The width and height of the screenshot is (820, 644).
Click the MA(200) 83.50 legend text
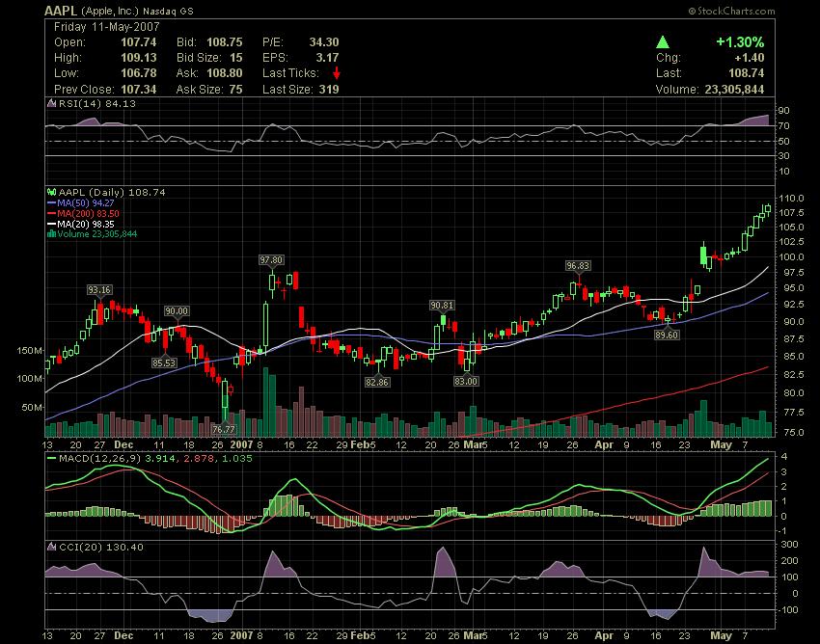[89, 213]
